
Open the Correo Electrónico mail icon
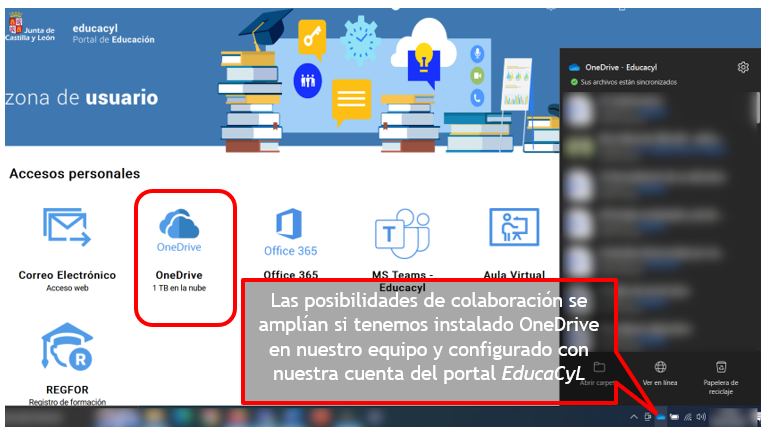click(67, 227)
